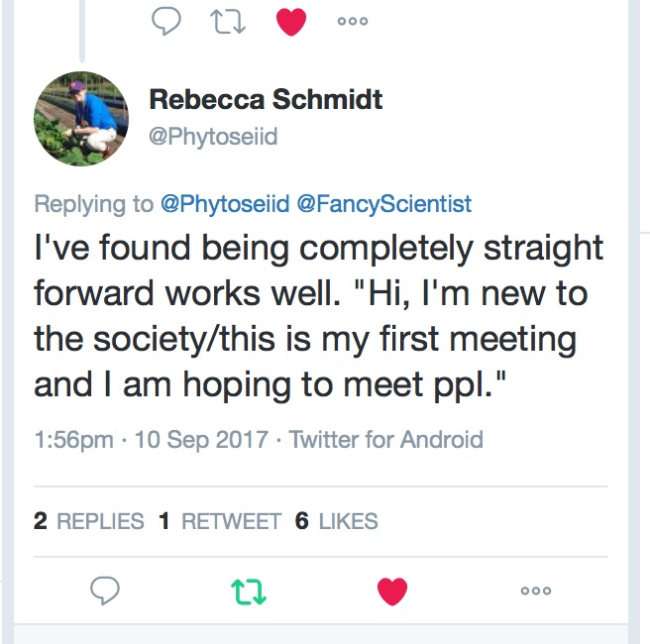Click the @Phytoseiid handle under the name
Image resolution: width=650 pixels, height=644 pixels.
pyautogui.click(x=213, y=137)
